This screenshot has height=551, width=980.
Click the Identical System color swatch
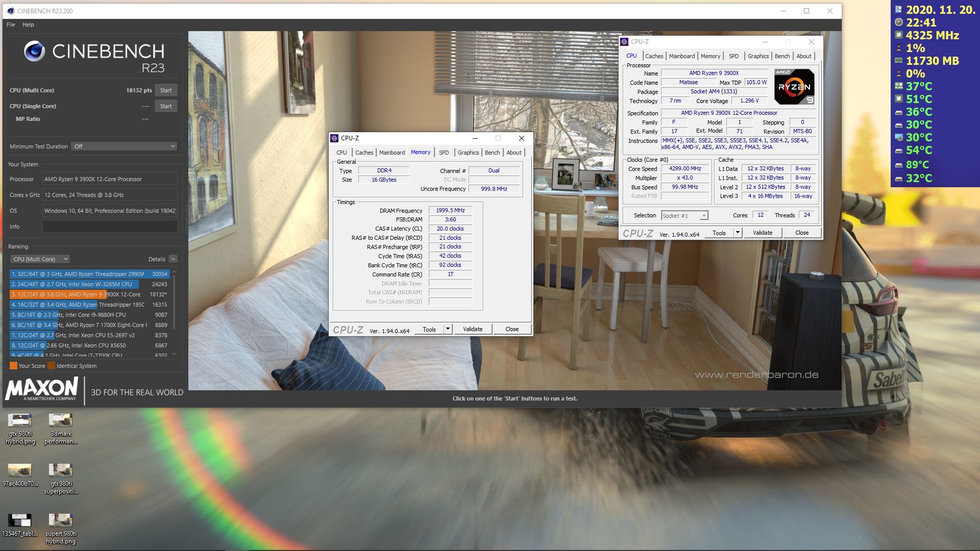51,366
